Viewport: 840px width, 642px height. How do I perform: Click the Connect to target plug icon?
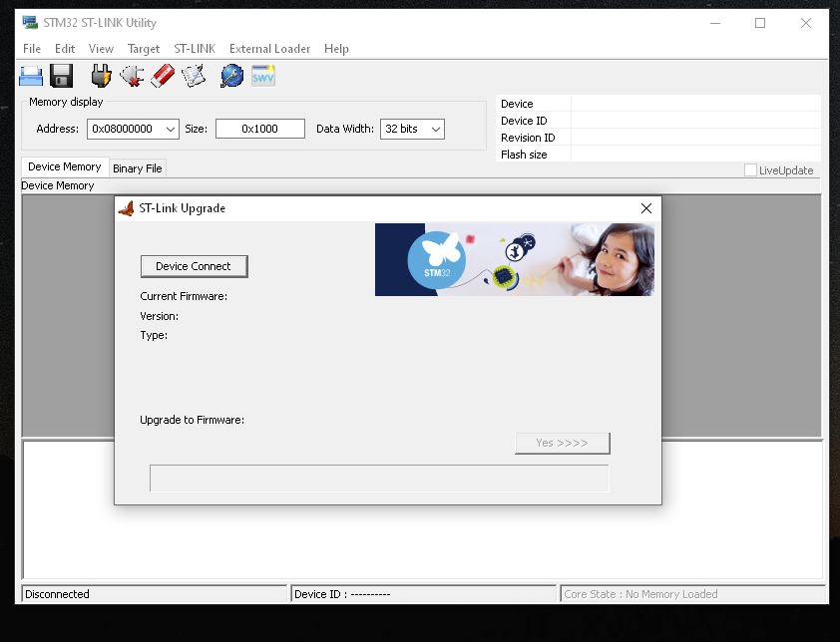point(101,76)
